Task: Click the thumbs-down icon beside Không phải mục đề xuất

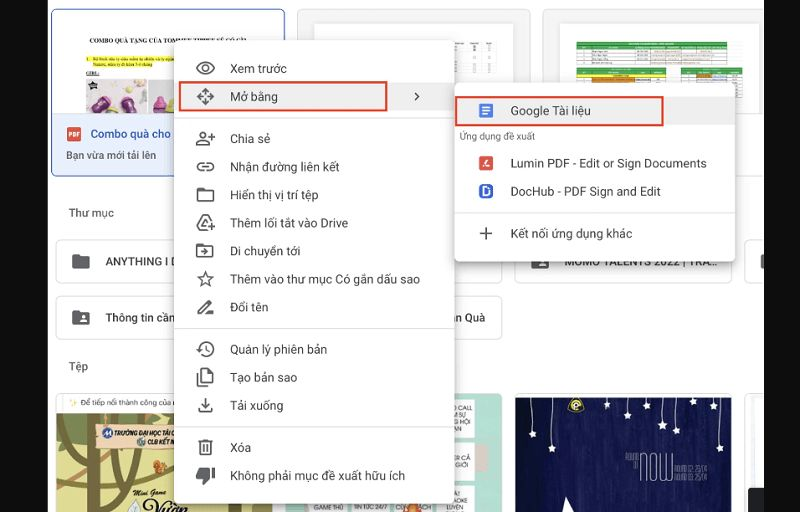Action: [206, 475]
